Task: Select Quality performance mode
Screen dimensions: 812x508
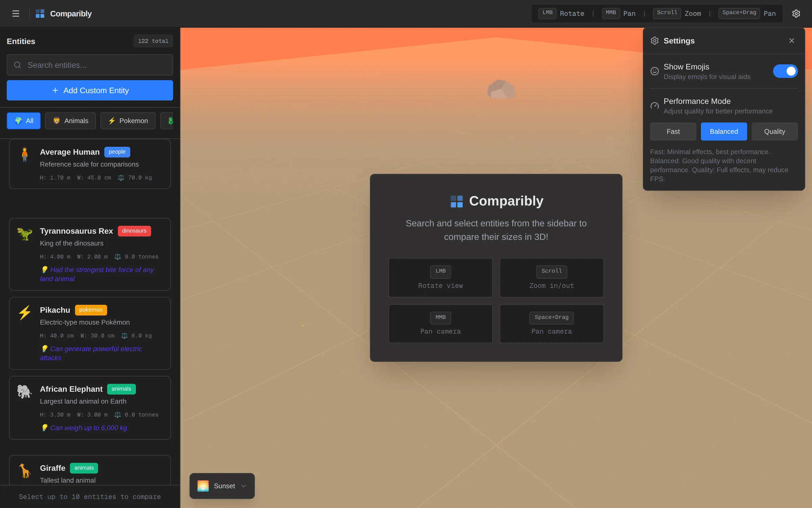Action: 774,131
